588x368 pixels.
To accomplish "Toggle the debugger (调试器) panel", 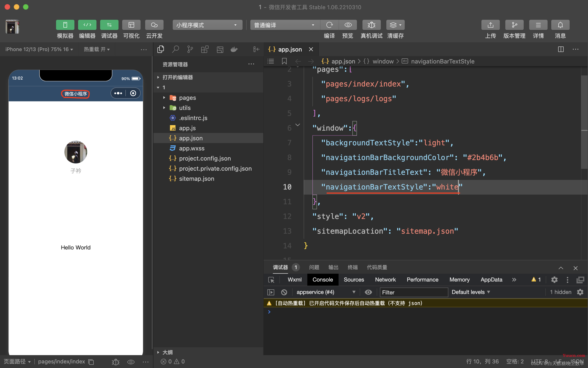I will [x=109, y=25].
